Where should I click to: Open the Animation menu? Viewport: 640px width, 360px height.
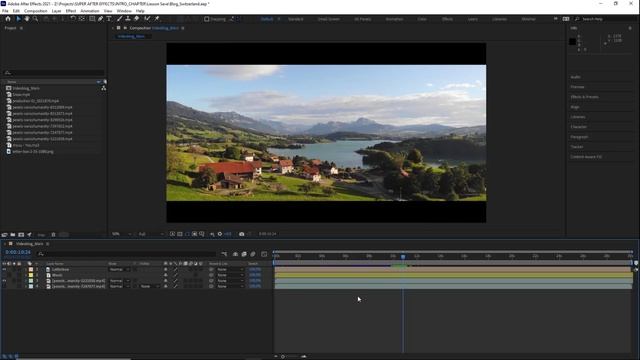90,11
